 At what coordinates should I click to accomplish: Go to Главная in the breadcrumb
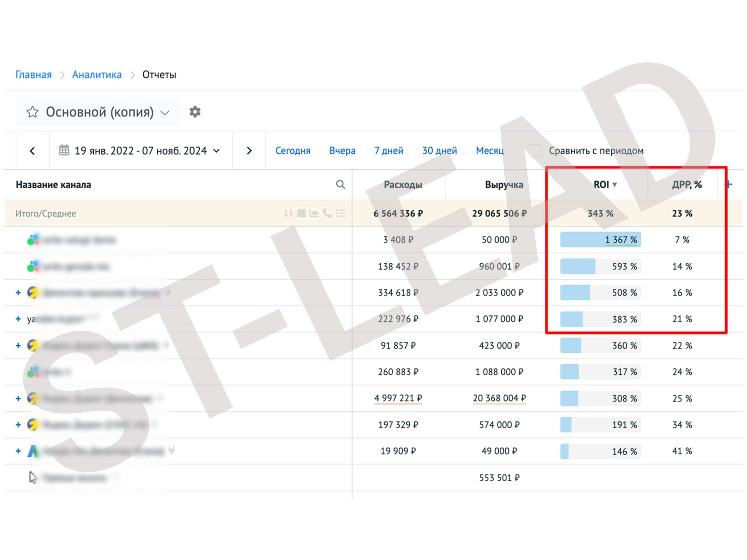(x=33, y=75)
